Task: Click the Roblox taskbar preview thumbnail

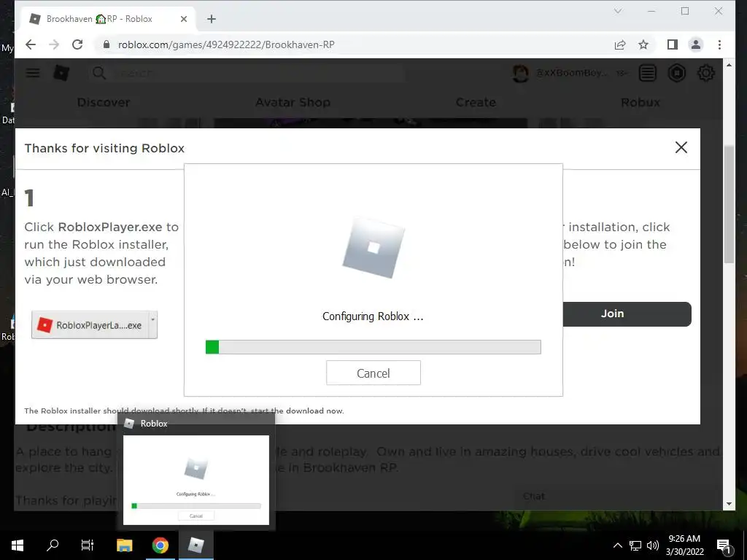Action: click(196, 480)
